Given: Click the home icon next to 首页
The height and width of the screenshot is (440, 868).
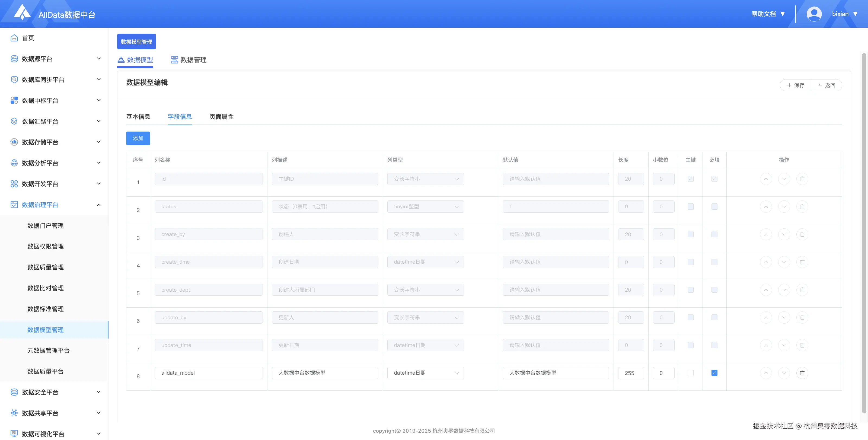Looking at the screenshot, I should click(x=14, y=38).
